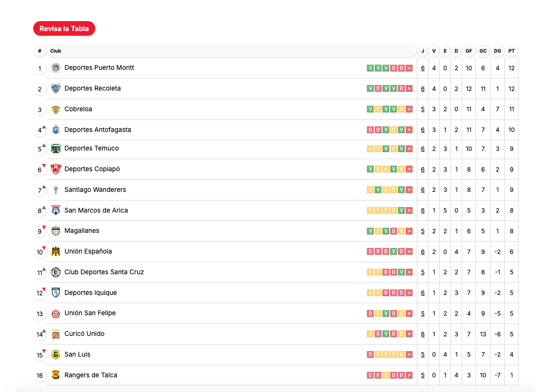Expand Curicó Unido form arrow button
Viewport: 535px width, 392px height.
(409, 334)
